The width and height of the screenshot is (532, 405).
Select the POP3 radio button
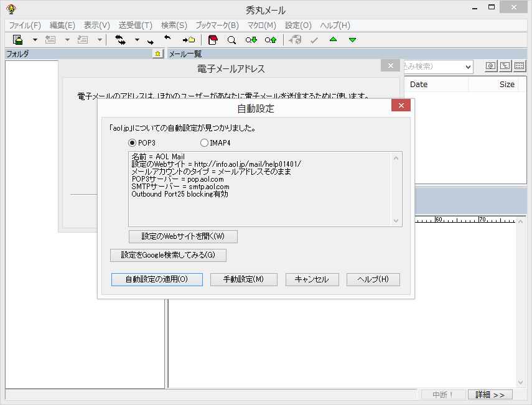(x=131, y=143)
